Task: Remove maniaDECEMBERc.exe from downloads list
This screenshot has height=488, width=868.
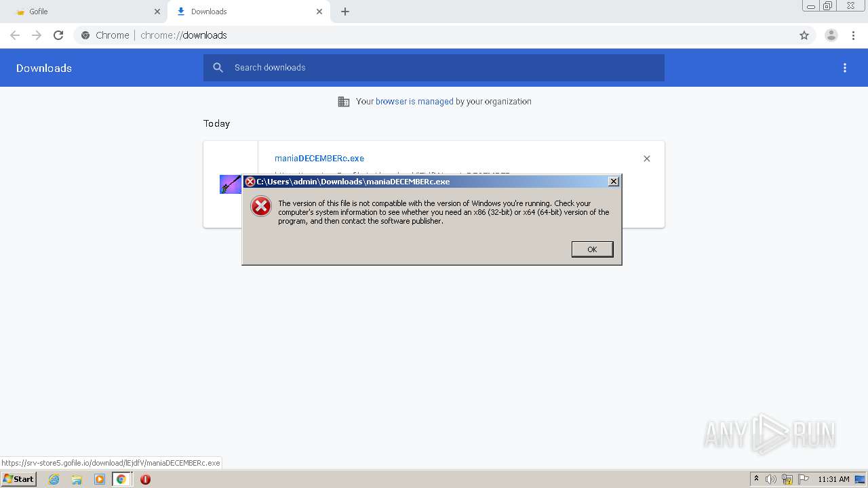Action: pos(647,159)
